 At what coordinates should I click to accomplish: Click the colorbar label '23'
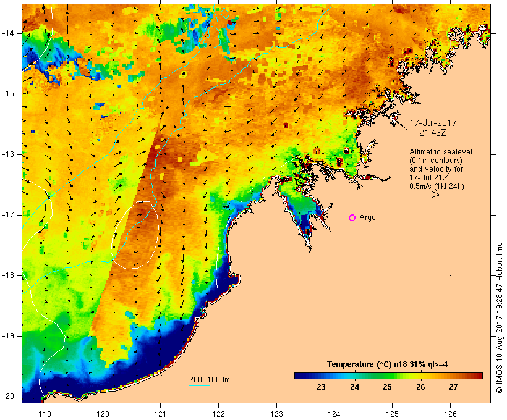pos(321,387)
